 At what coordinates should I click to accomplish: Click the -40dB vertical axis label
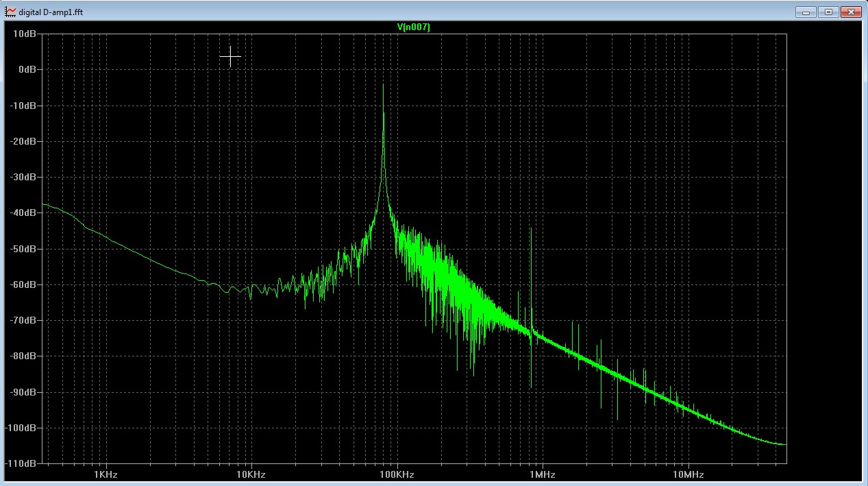point(23,212)
